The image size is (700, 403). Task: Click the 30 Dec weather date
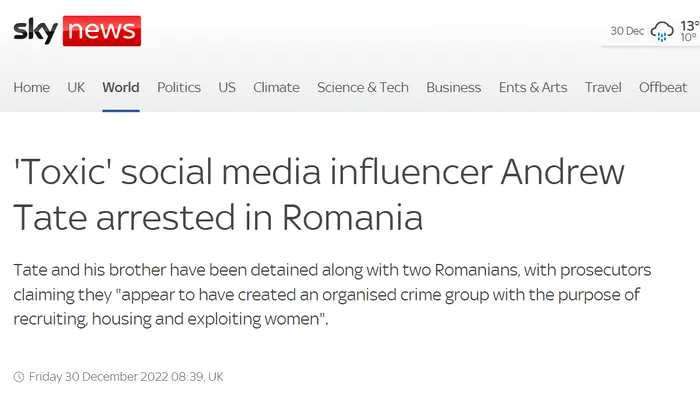[627, 31]
